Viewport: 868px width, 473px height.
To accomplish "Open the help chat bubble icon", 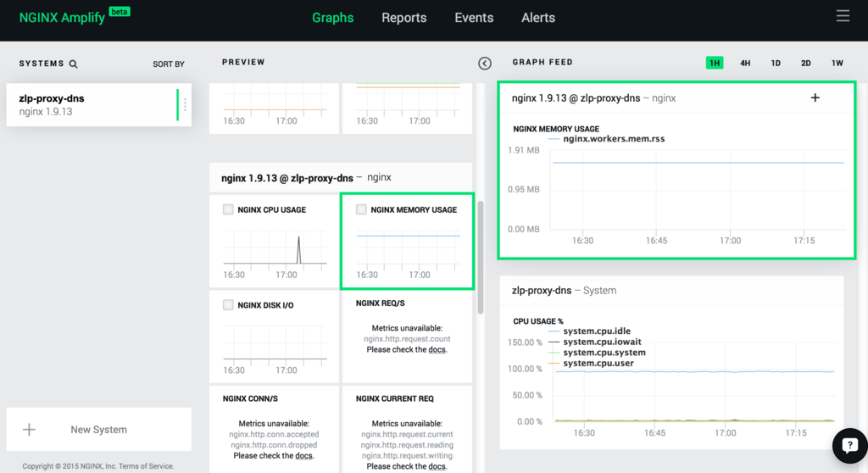I will pyautogui.click(x=849, y=445).
